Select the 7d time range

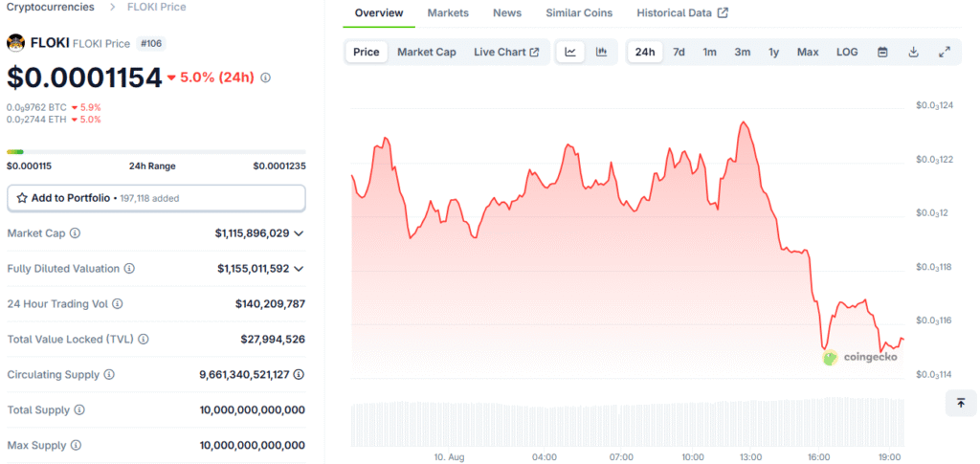point(679,52)
